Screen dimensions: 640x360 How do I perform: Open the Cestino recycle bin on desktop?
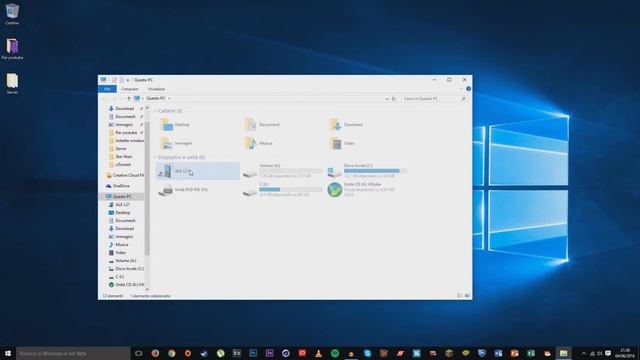12,13
